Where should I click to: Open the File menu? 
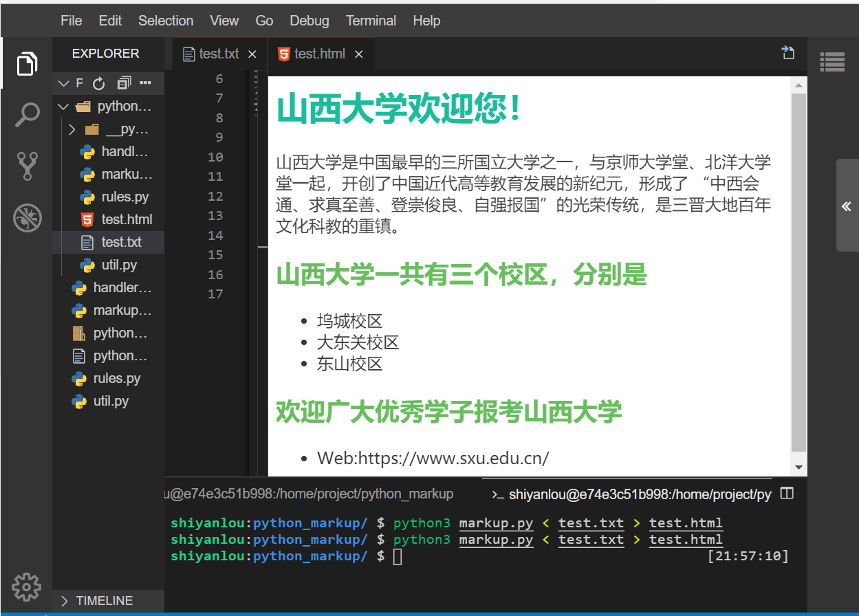[71, 21]
